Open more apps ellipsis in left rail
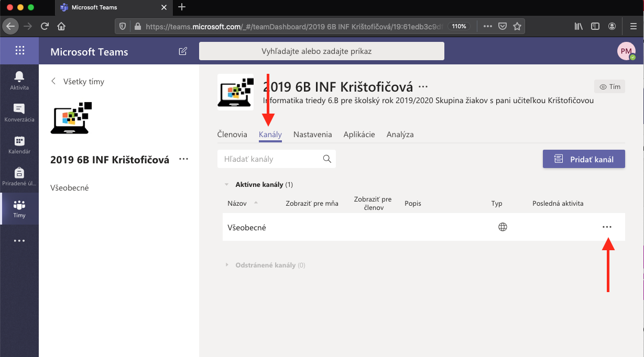The height and width of the screenshot is (357, 644). pyautogui.click(x=19, y=241)
